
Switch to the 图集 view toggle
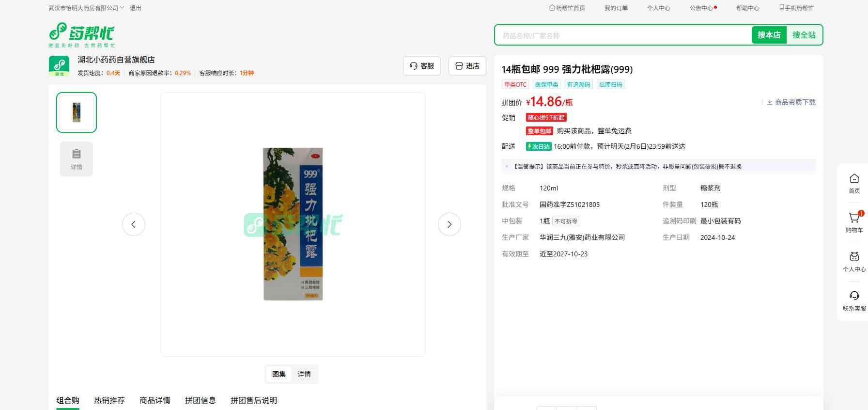coord(279,374)
